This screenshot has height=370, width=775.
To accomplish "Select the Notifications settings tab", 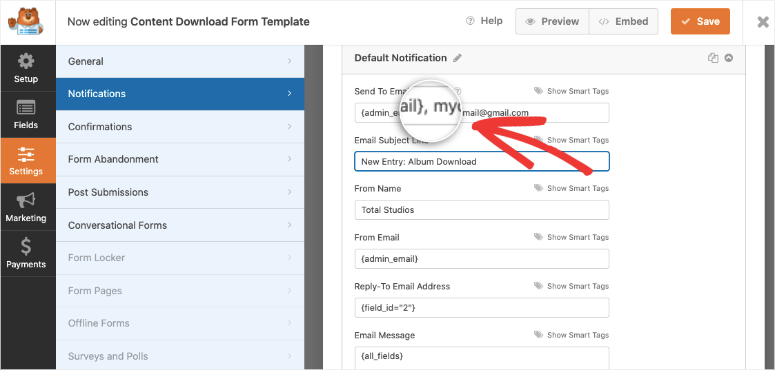I will [180, 94].
